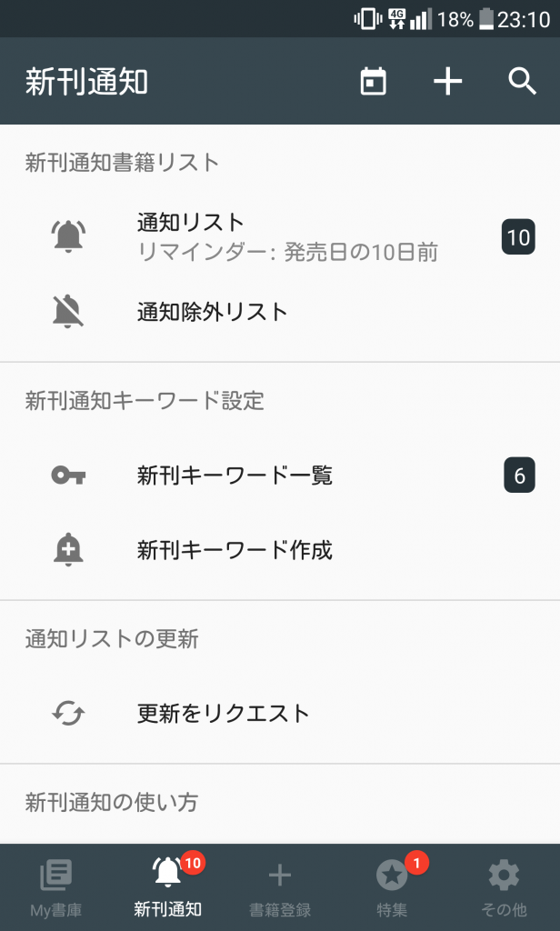This screenshot has height=931, width=560.
Task: Open 通知リスト entry
Action: (x=191, y=223)
